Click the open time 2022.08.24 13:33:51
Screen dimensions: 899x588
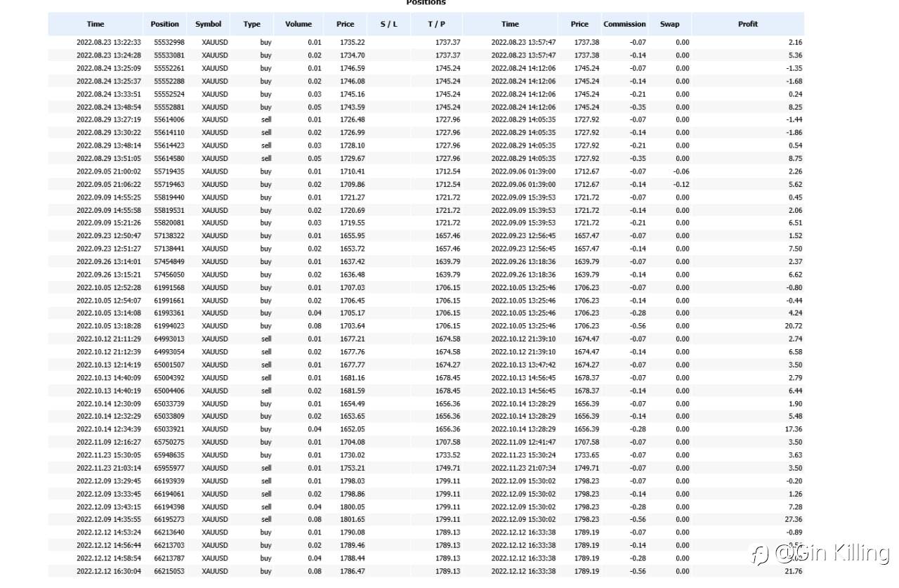[109, 94]
